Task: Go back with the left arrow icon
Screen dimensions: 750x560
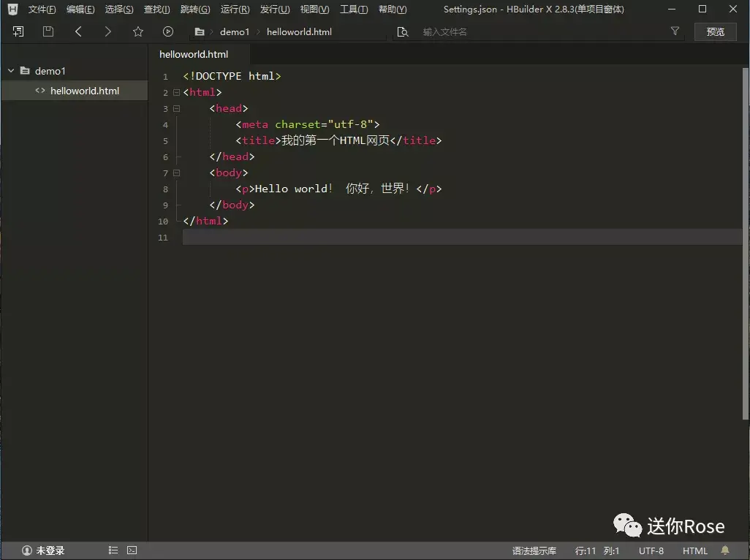Action: (78, 31)
